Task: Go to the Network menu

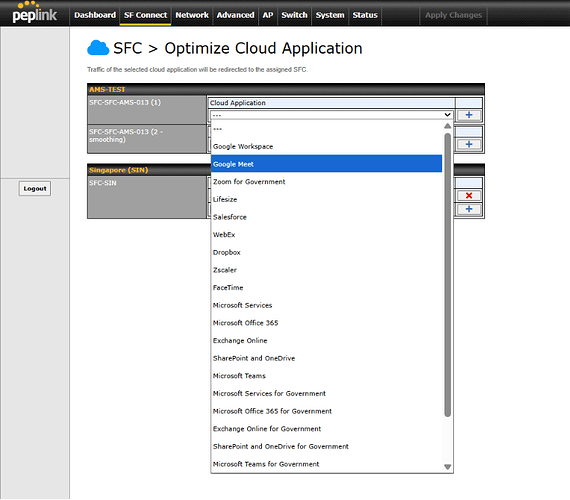Action: [192, 15]
